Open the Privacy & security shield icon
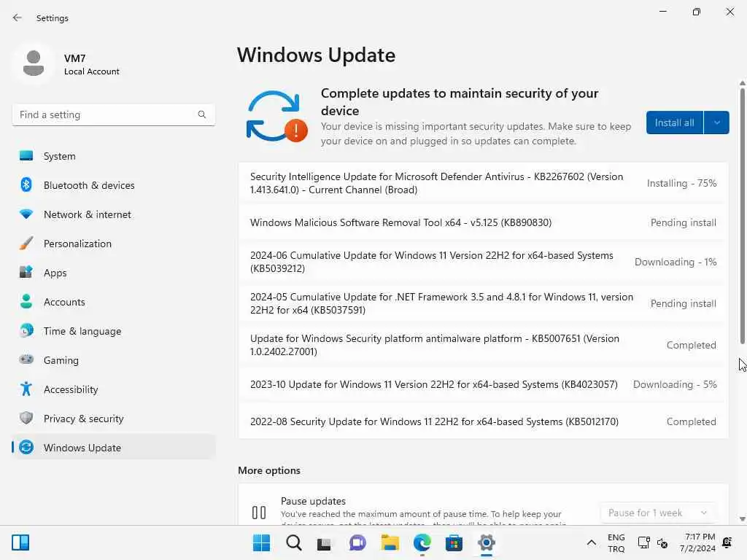The height and width of the screenshot is (560, 747). coord(26,418)
